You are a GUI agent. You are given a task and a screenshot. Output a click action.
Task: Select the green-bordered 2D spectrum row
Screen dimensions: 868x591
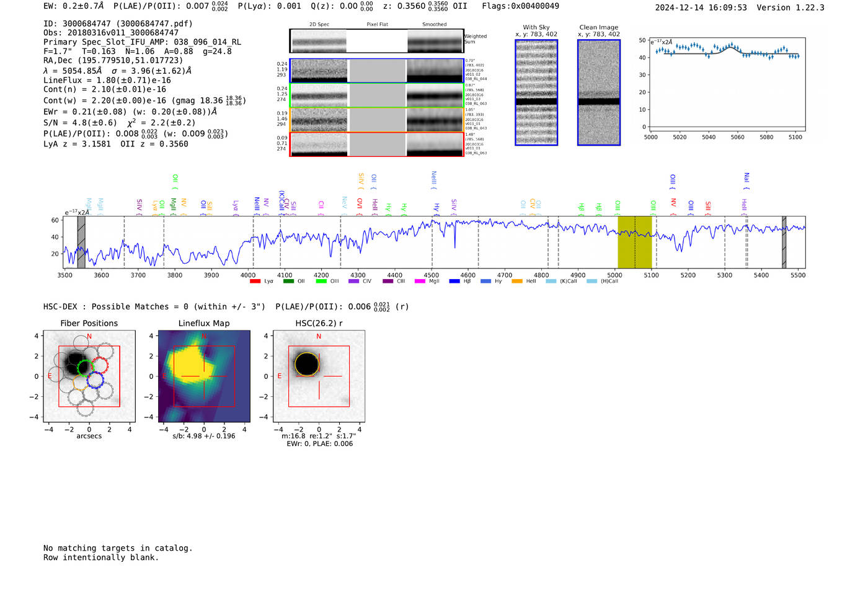[x=376, y=96]
